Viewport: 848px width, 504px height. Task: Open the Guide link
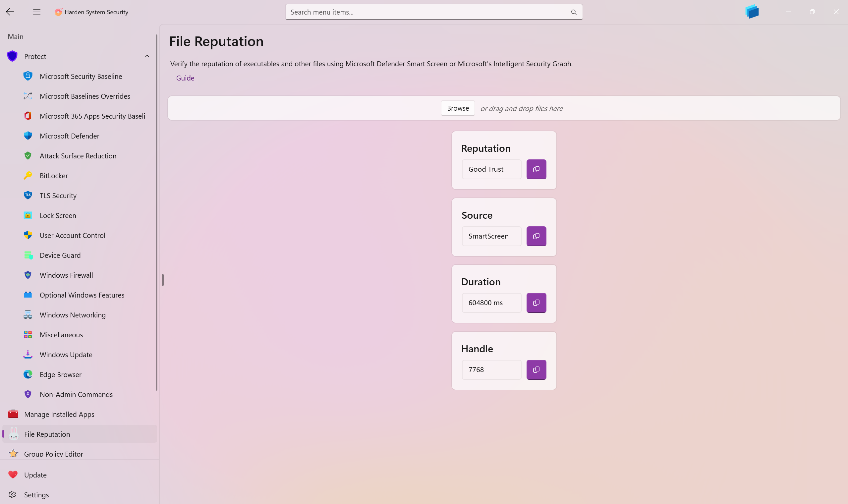[x=185, y=78]
